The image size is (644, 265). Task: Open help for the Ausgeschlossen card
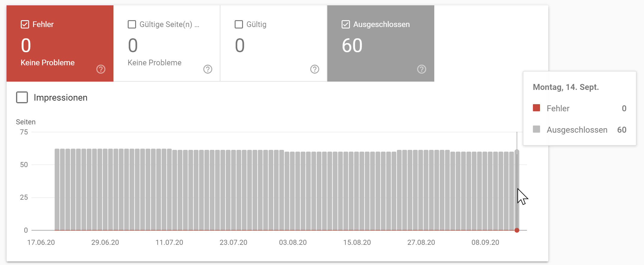(422, 69)
